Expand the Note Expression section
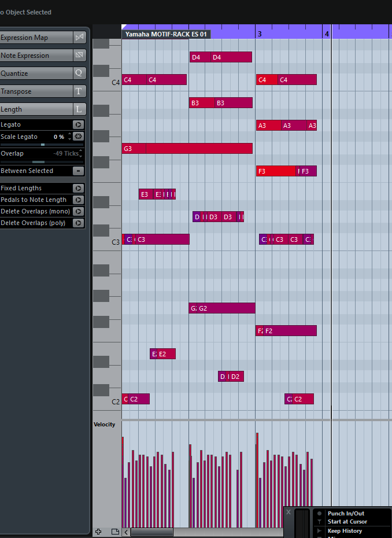This screenshot has height=538, width=392. tap(36, 55)
